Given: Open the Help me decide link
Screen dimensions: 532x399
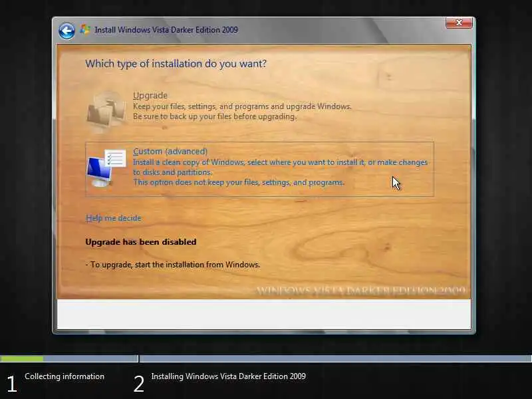Looking at the screenshot, I should click(x=113, y=218).
